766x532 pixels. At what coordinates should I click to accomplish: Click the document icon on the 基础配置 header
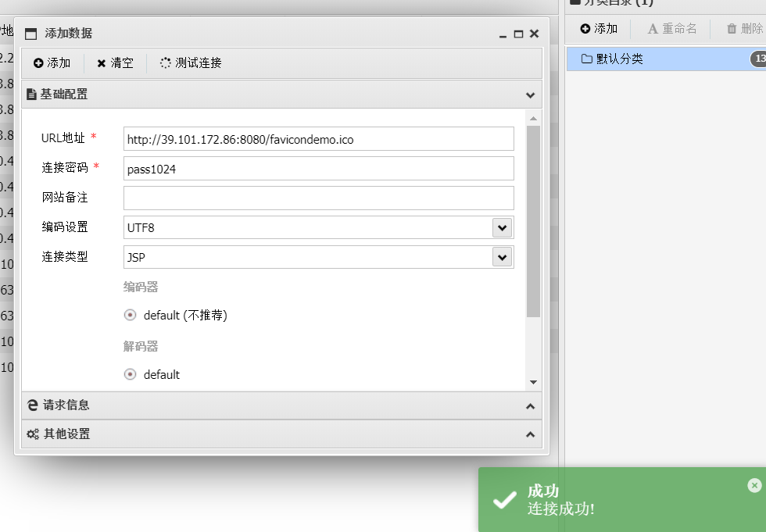point(32,95)
